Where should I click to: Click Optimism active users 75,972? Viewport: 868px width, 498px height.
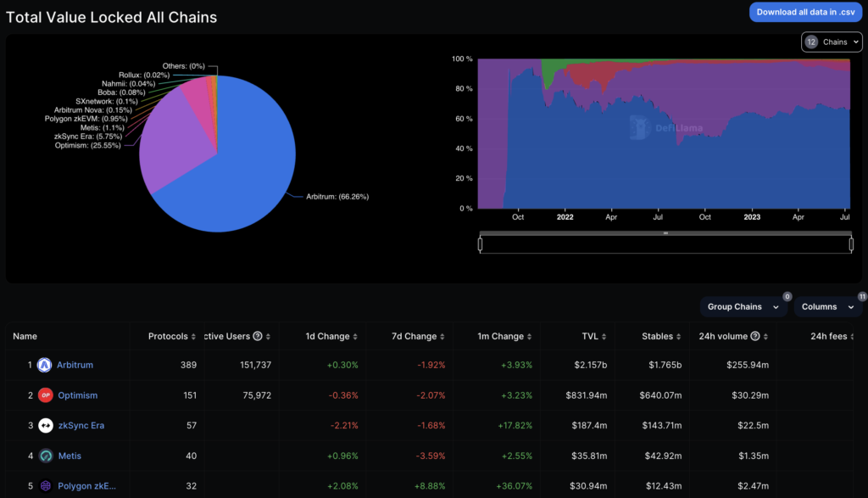pos(257,395)
